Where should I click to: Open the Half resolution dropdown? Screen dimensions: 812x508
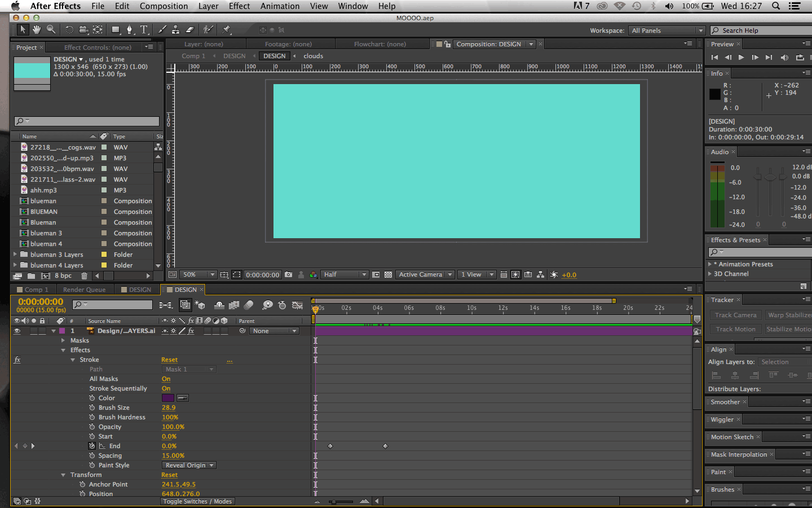(x=345, y=275)
